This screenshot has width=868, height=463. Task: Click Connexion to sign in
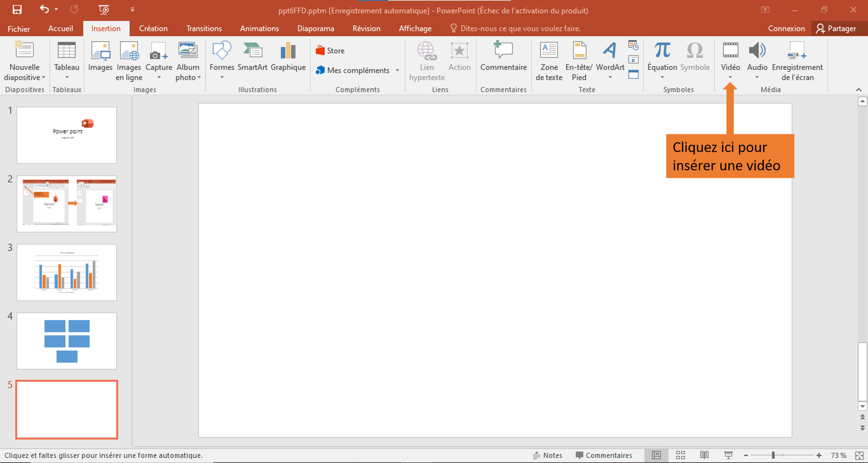(786, 29)
